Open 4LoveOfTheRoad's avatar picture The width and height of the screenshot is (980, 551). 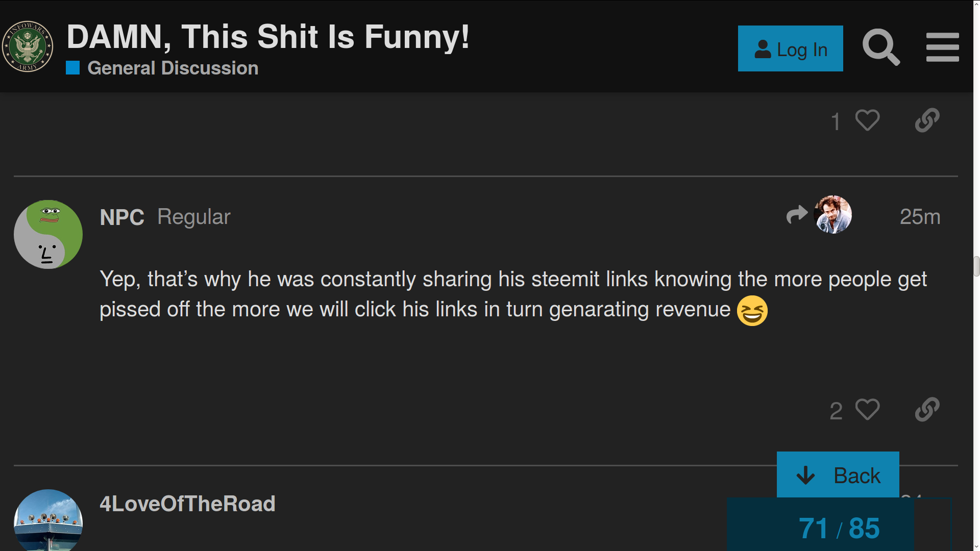click(x=48, y=520)
